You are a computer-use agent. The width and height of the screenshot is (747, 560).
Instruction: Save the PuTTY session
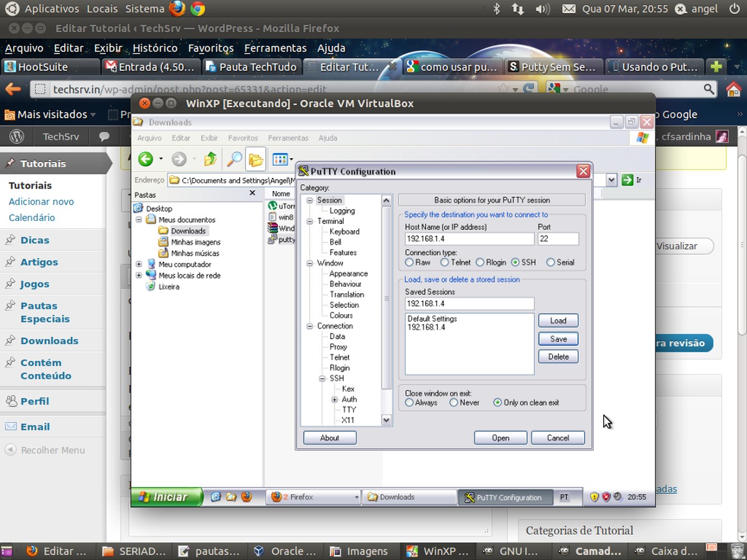pos(558,339)
